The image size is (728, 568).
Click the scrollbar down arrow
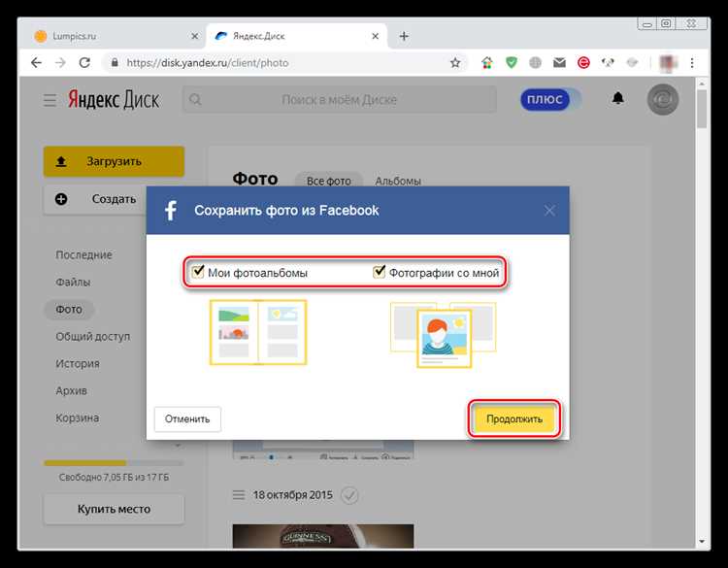pyautogui.click(x=702, y=542)
